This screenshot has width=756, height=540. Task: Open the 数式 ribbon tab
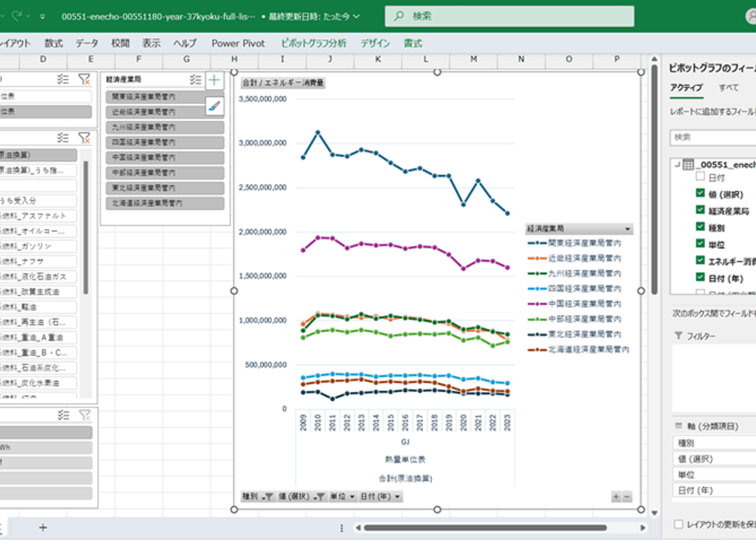[x=53, y=43]
